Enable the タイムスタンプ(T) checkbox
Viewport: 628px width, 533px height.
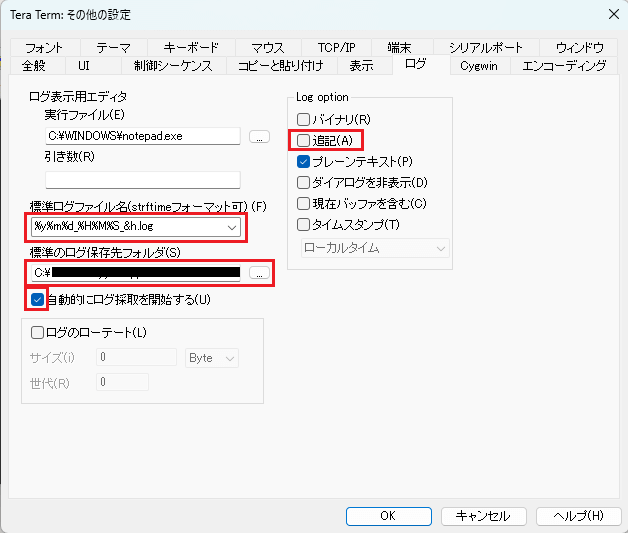point(304,224)
